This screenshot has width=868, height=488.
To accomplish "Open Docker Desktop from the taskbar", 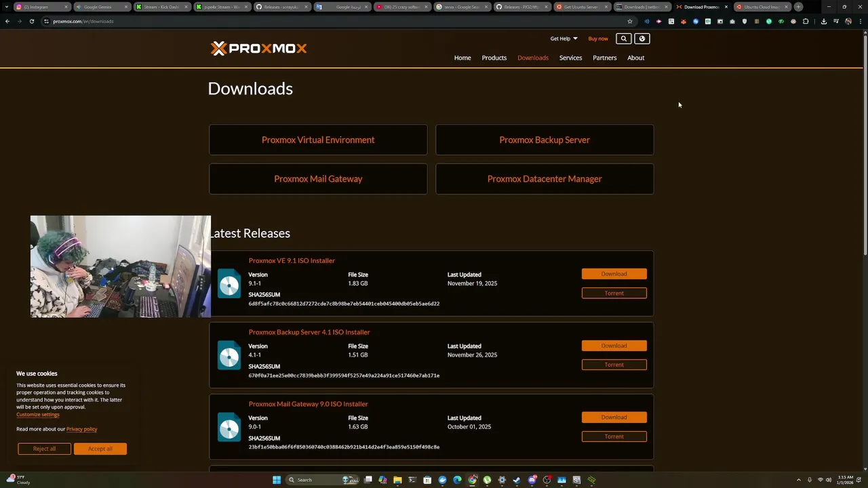I will pos(442,480).
